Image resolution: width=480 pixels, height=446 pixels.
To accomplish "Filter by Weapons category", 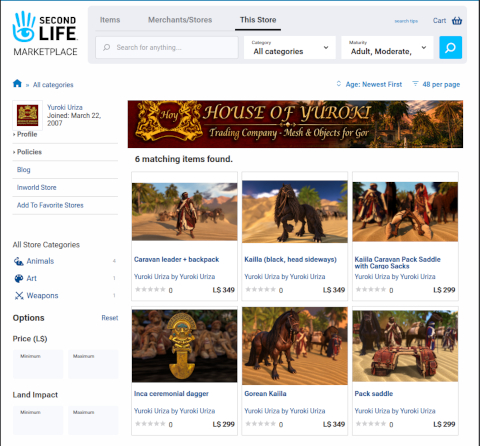I will pyautogui.click(x=42, y=296).
